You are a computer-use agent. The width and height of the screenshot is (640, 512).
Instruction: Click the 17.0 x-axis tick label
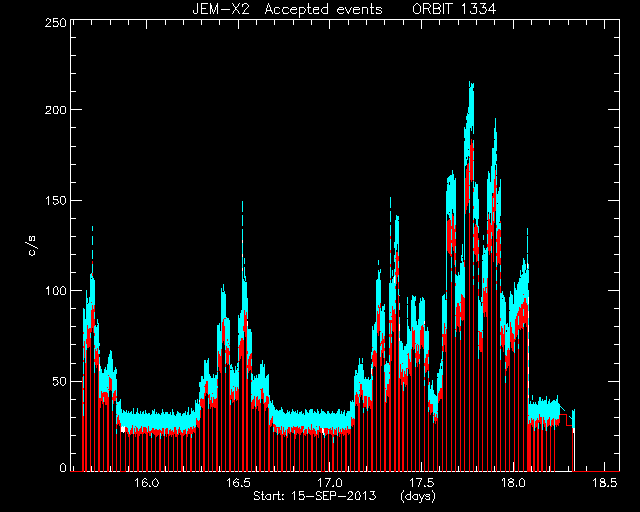tap(330, 483)
